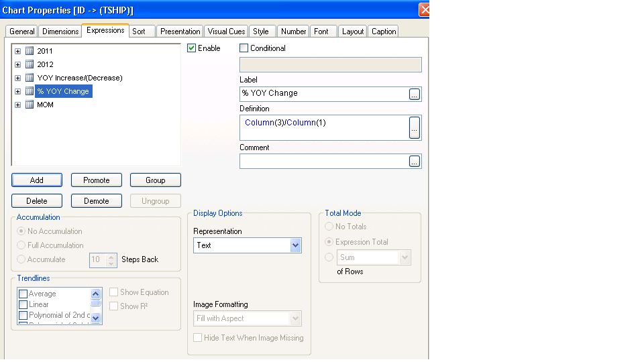Open the Representation dropdown showing Text

click(x=295, y=245)
